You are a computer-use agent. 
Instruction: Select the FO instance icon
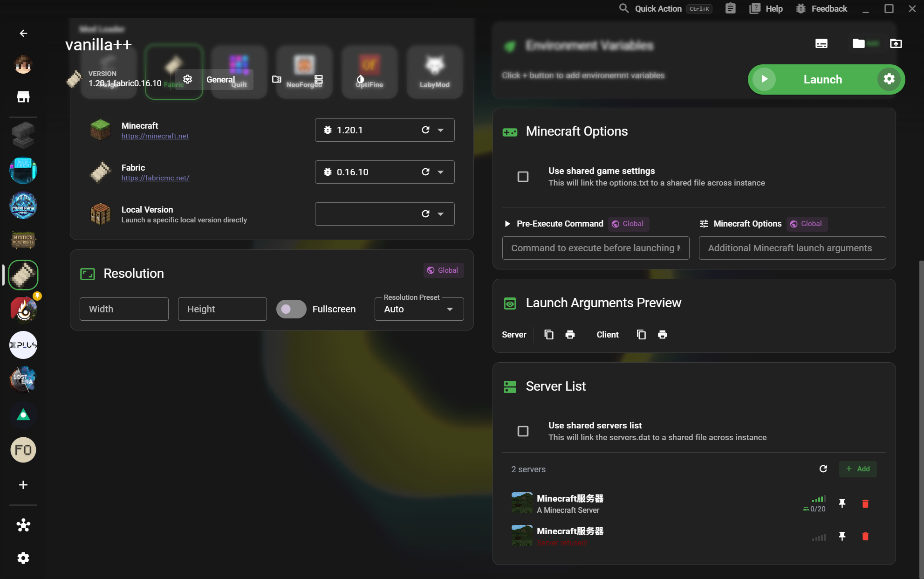point(23,450)
